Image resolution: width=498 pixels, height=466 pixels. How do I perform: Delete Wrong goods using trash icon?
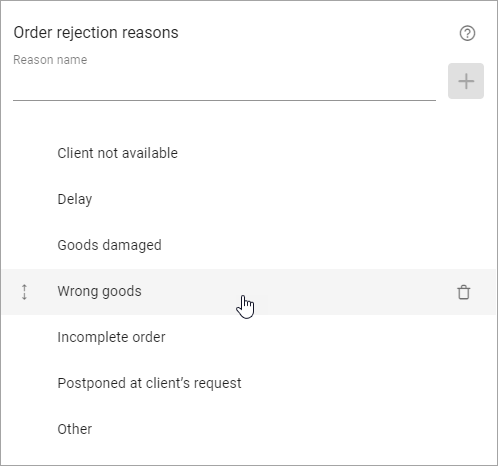tap(463, 292)
